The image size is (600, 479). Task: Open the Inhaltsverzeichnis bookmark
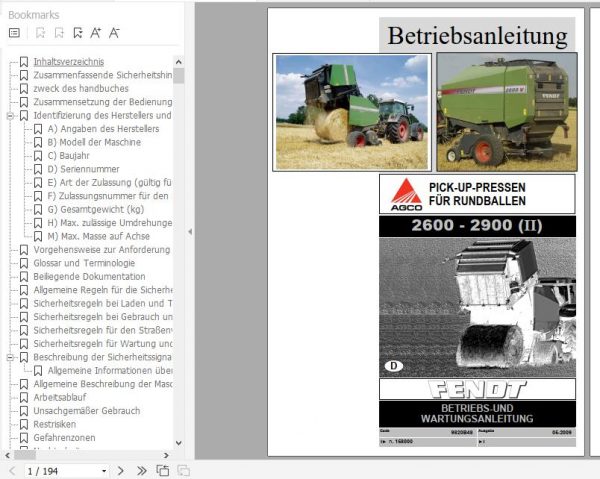(x=68, y=62)
